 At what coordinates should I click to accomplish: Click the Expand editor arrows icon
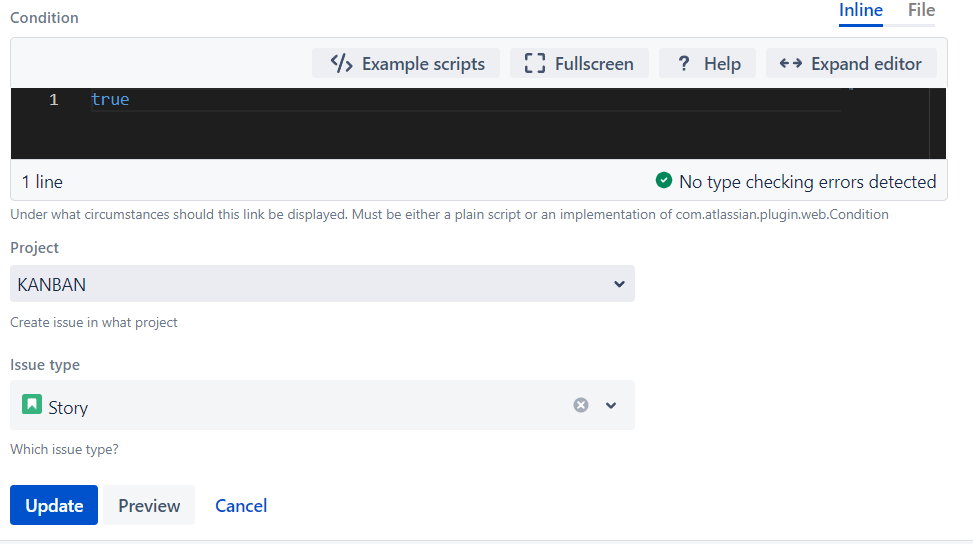coord(790,64)
